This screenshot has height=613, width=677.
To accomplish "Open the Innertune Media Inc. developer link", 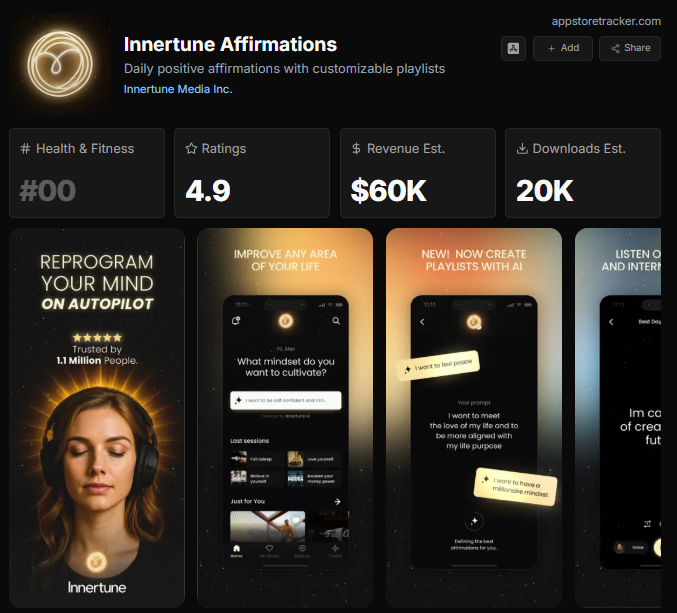I will coord(178,89).
